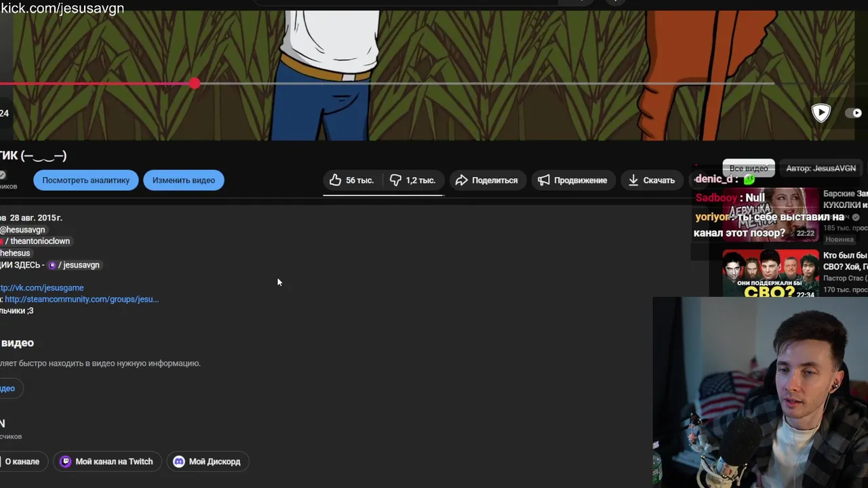This screenshot has width=868, height=488.
Task: Open the СВО? video thumbnail
Action: (770, 273)
